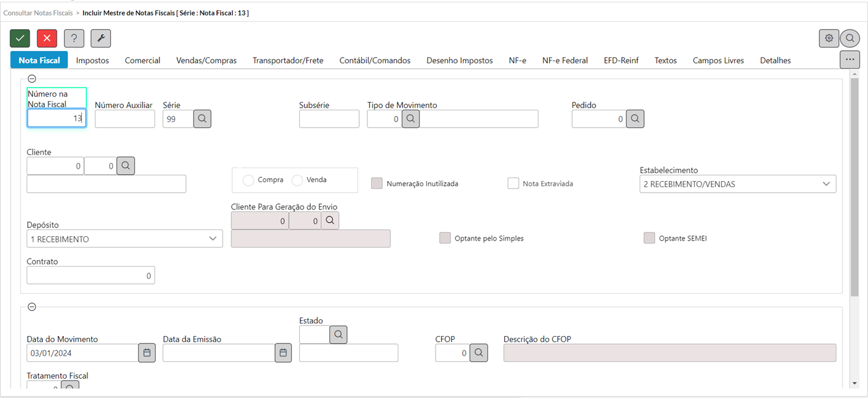Open the Data do Movimento calendar picker
Viewport: 868px width, 398px height.
[147, 353]
